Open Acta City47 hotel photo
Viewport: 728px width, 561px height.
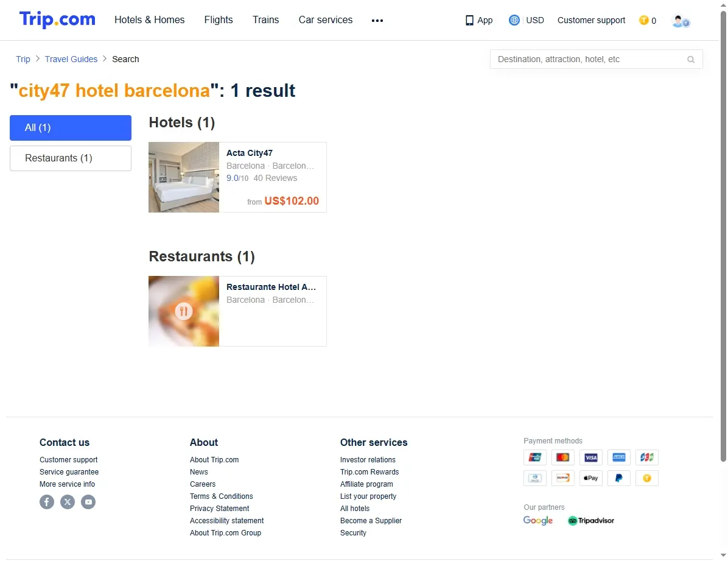184,177
